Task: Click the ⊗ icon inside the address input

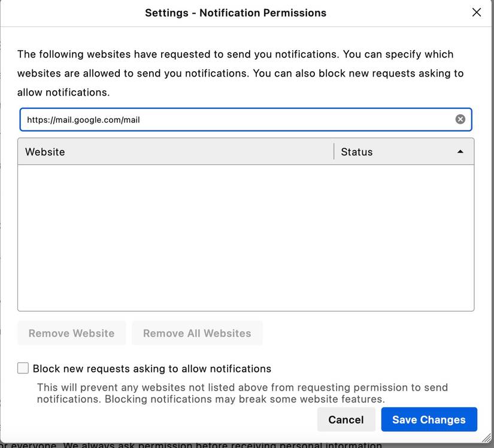Action: tap(460, 118)
